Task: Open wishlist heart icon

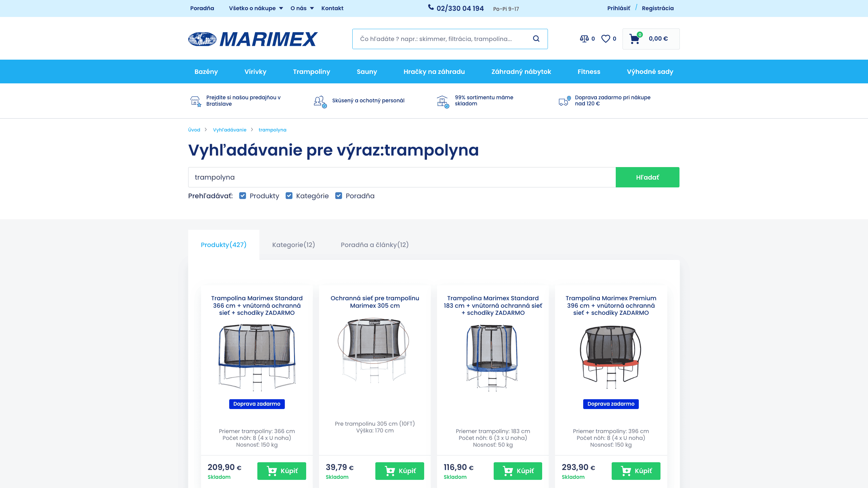Action: tap(606, 39)
